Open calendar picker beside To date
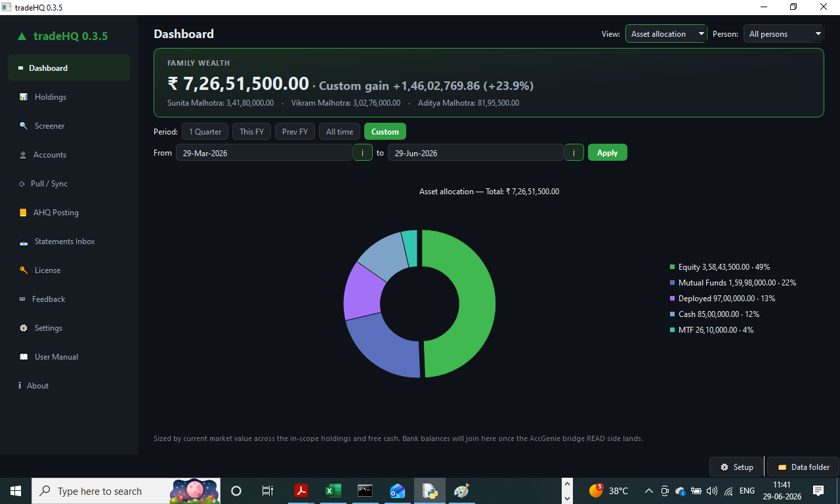Screen dimensions: 840x504 point(574,152)
